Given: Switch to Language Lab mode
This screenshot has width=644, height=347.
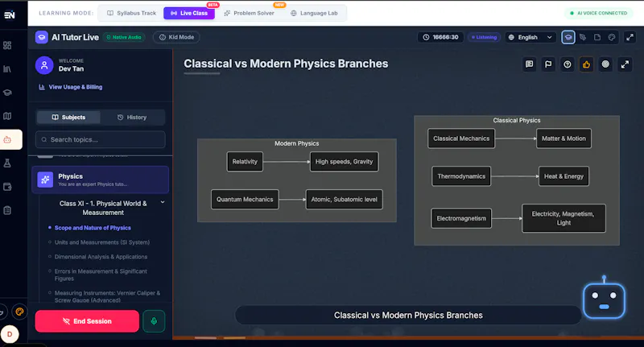Looking at the screenshot, I should pos(314,13).
